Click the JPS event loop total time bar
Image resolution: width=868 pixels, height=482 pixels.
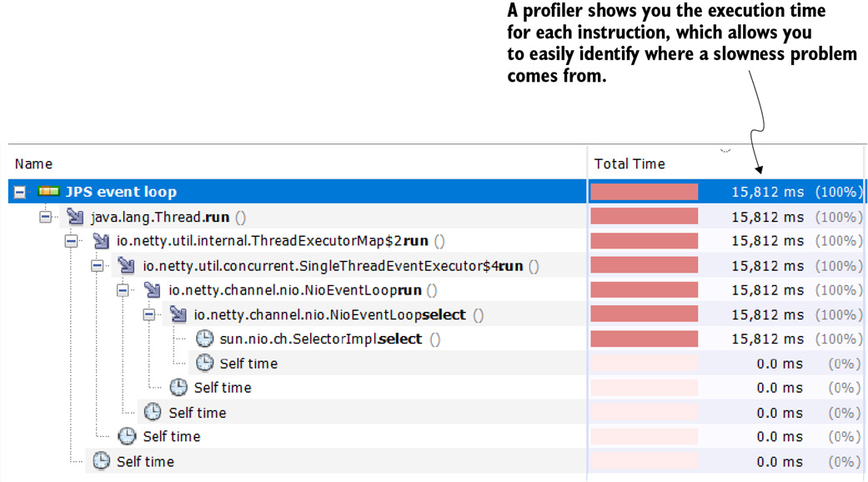pyautogui.click(x=644, y=193)
